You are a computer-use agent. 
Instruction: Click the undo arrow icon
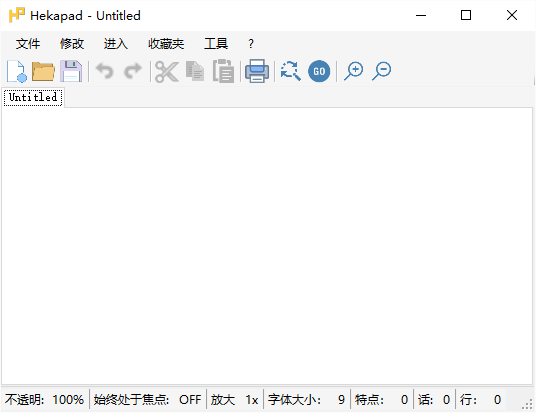105,71
